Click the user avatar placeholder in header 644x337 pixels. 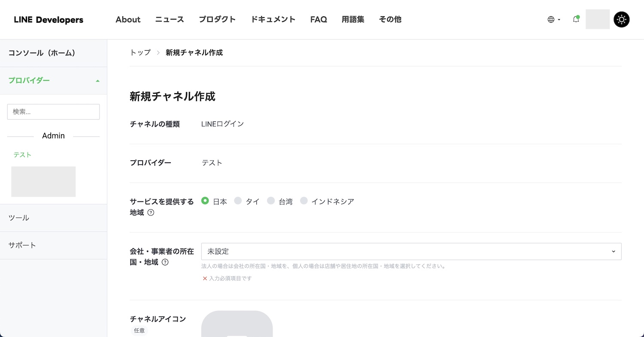[598, 19]
